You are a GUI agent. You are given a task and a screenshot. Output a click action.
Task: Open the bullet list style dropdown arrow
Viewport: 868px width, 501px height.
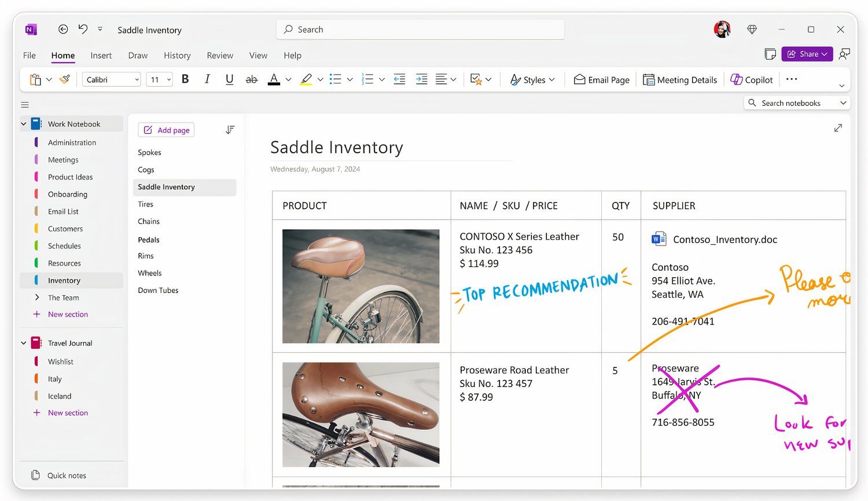(x=350, y=80)
